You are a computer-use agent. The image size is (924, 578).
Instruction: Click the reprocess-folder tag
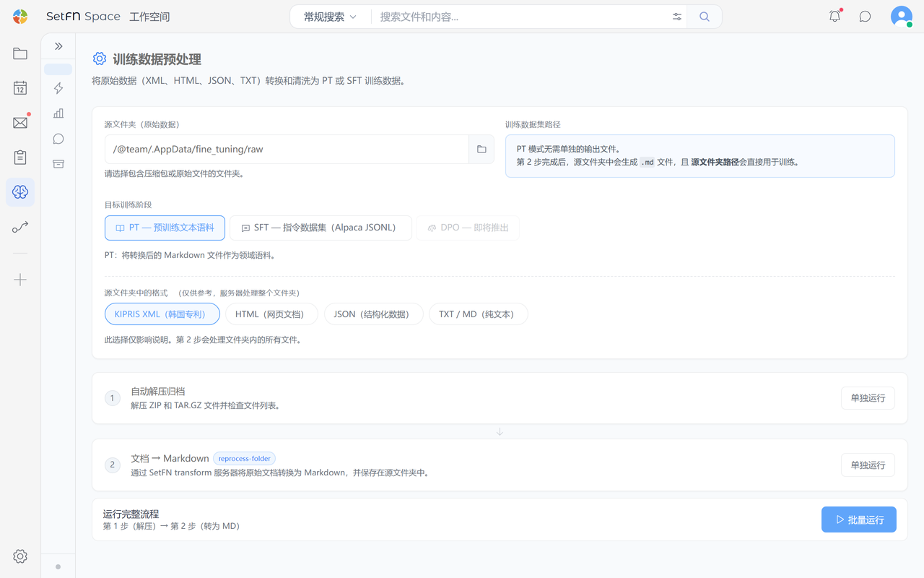244,458
